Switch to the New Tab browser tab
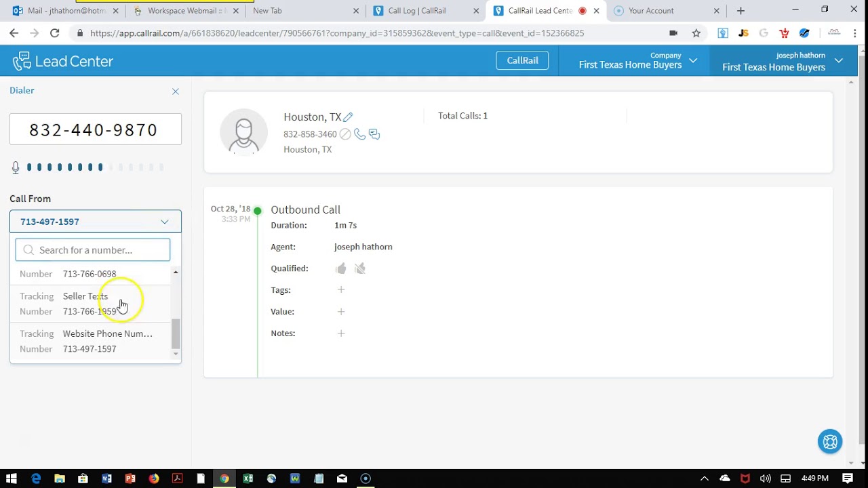This screenshot has height=488, width=868. tap(305, 11)
